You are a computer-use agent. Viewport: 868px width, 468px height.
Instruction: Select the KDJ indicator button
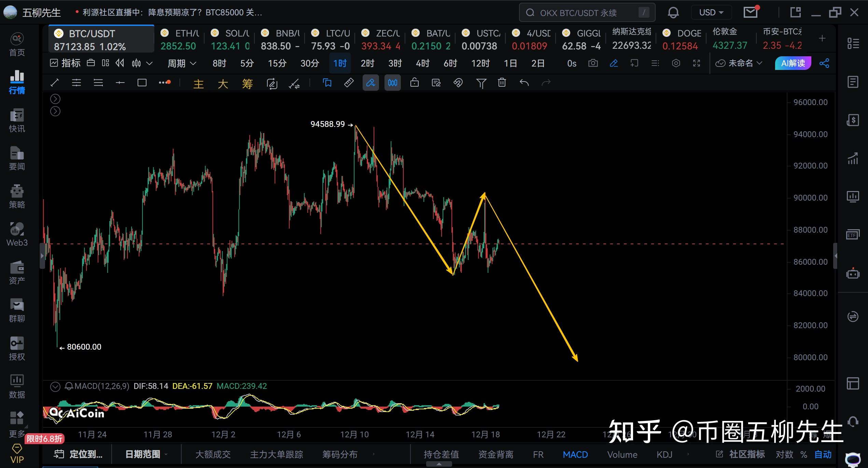[x=664, y=454]
